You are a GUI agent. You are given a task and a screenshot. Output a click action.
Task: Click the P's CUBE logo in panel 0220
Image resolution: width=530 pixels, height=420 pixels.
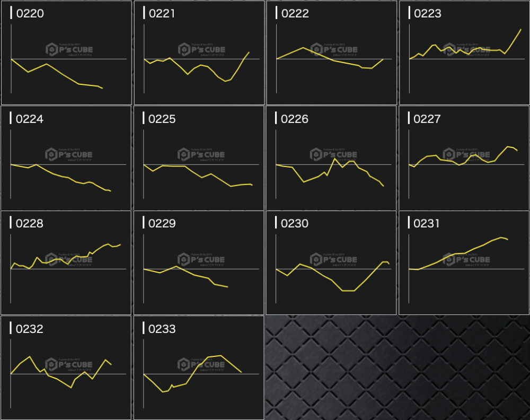point(69,50)
